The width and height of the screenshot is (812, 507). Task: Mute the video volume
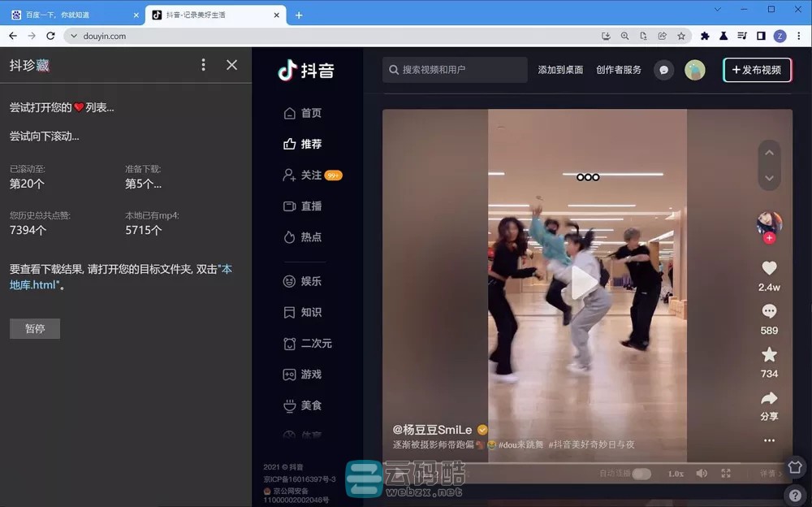(x=702, y=472)
